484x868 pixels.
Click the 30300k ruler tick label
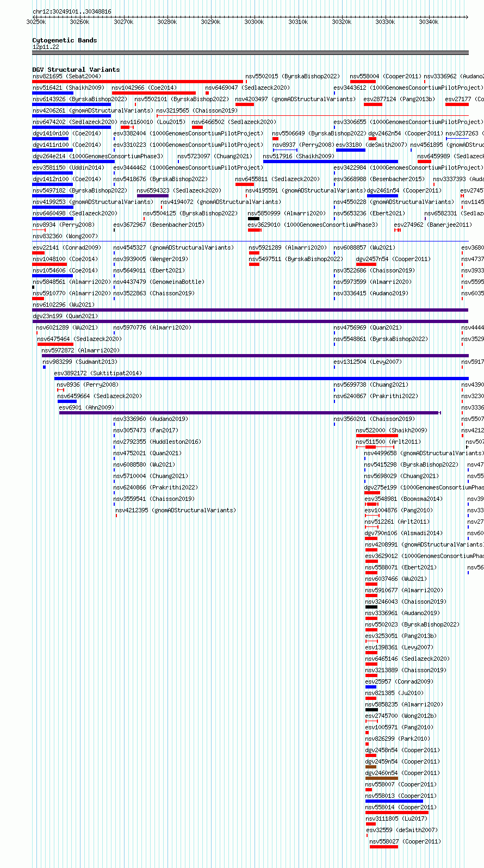coord(254,22)
